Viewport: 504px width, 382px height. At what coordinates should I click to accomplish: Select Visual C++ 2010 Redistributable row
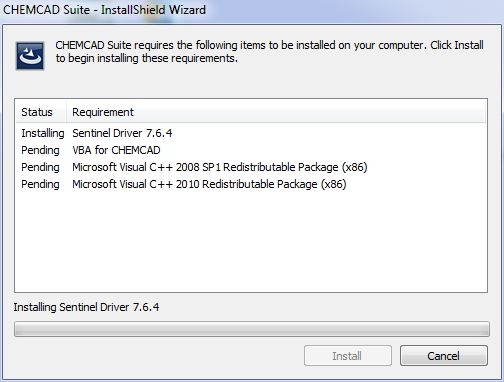251,184
